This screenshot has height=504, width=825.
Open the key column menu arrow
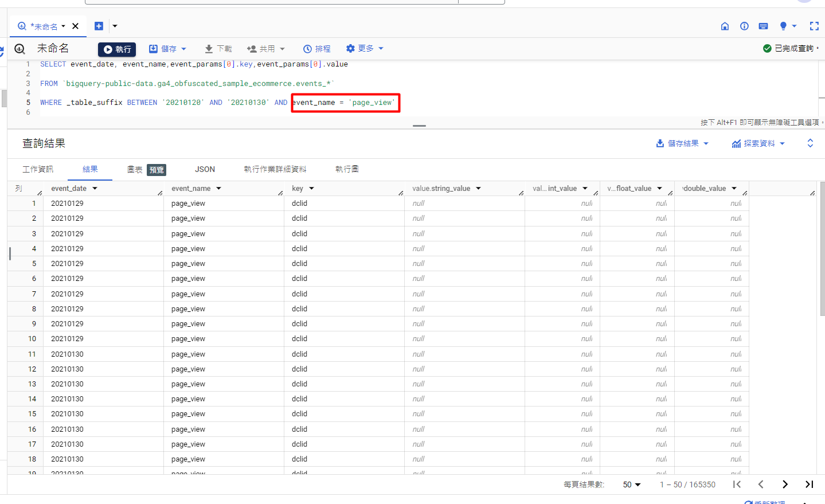(x=311, y=188)
